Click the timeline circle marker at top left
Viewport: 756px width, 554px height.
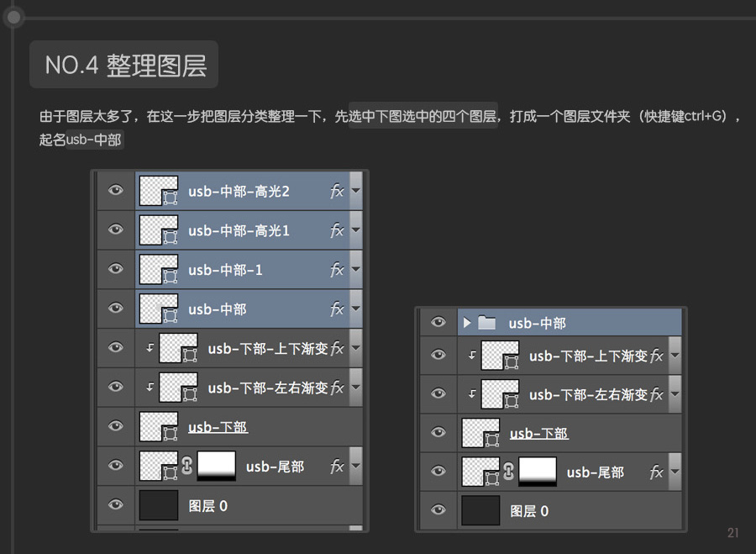click(14, 18)
